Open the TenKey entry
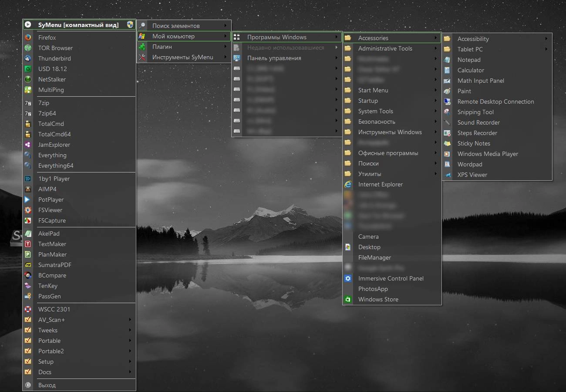566x392 pixels. [x=79, y=286]
